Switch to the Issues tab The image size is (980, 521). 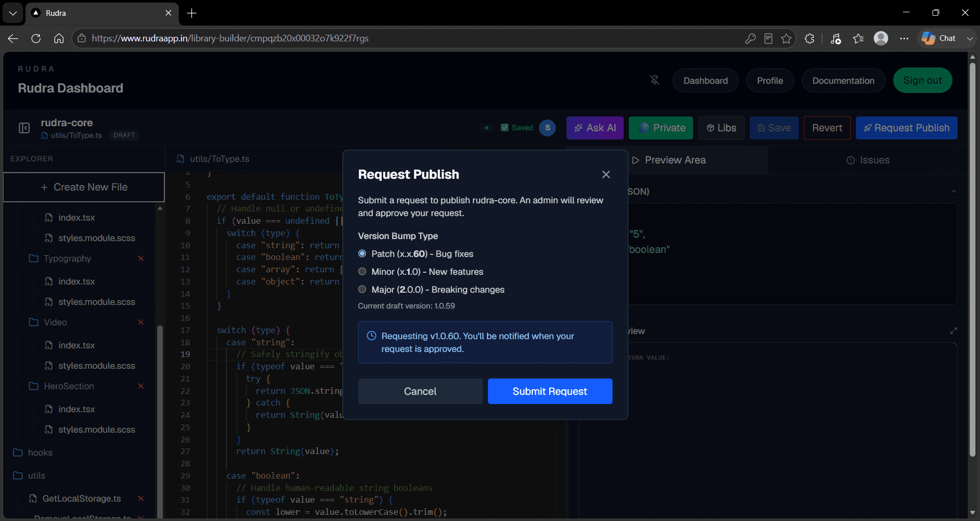868,160
